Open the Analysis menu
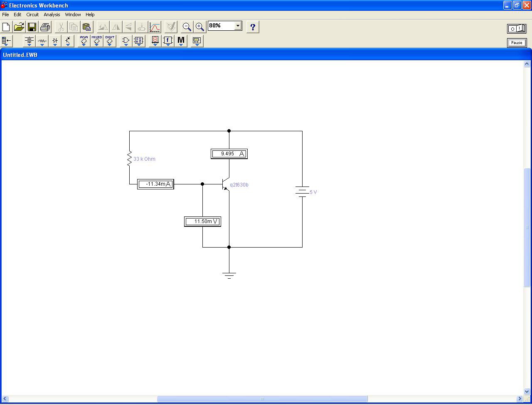 pos(52,15)
